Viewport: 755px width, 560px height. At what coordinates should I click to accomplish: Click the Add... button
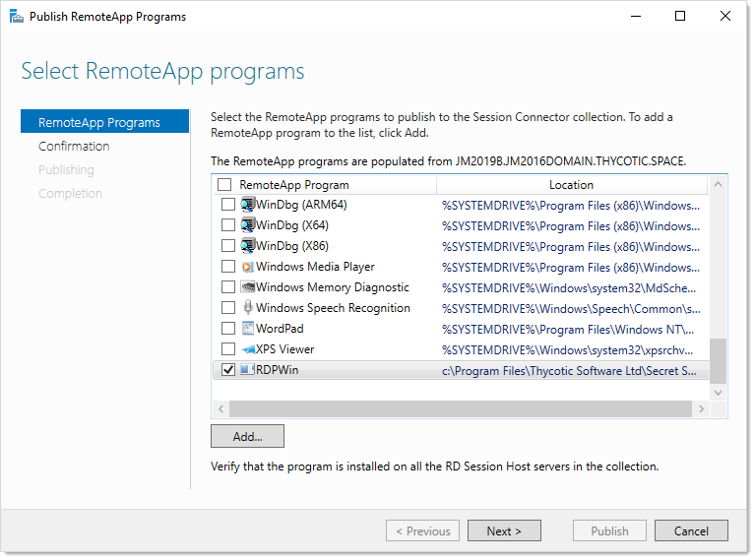point(247,436)
